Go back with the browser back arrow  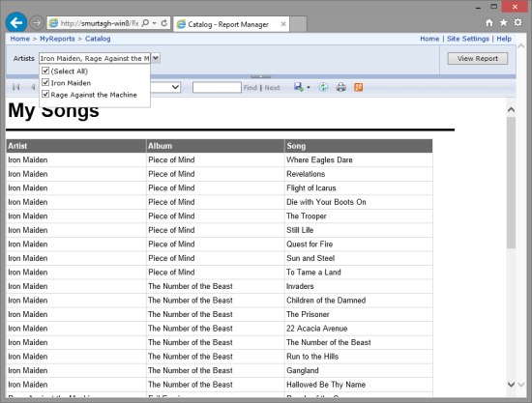click(16, 23)
